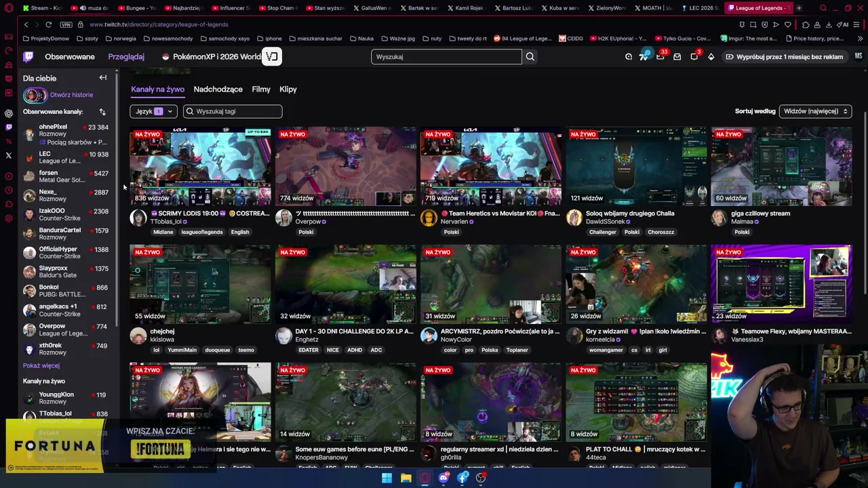Open TTobias_lol channel name link

(166, 222)
